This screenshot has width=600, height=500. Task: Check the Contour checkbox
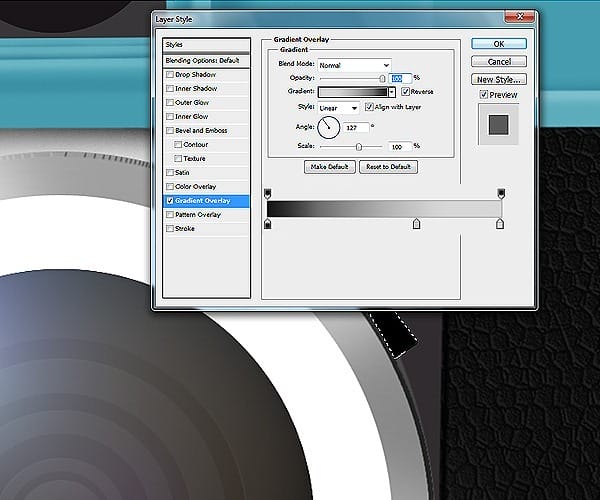click(178, 145)
